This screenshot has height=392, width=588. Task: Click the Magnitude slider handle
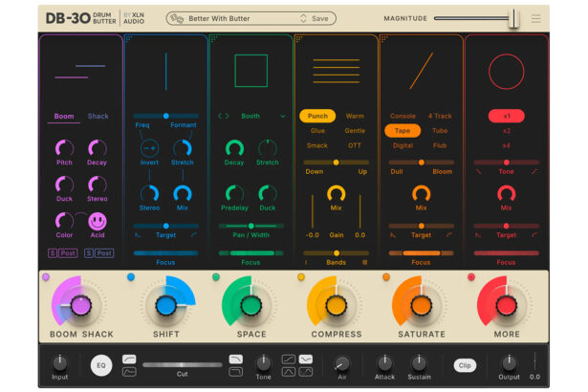[514, 18]
